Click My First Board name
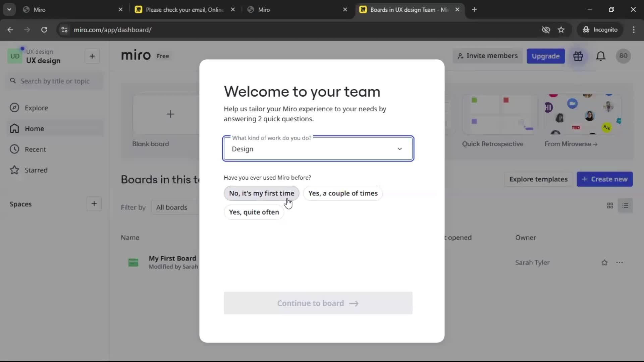The image size is (644, 362). (172, 258)
